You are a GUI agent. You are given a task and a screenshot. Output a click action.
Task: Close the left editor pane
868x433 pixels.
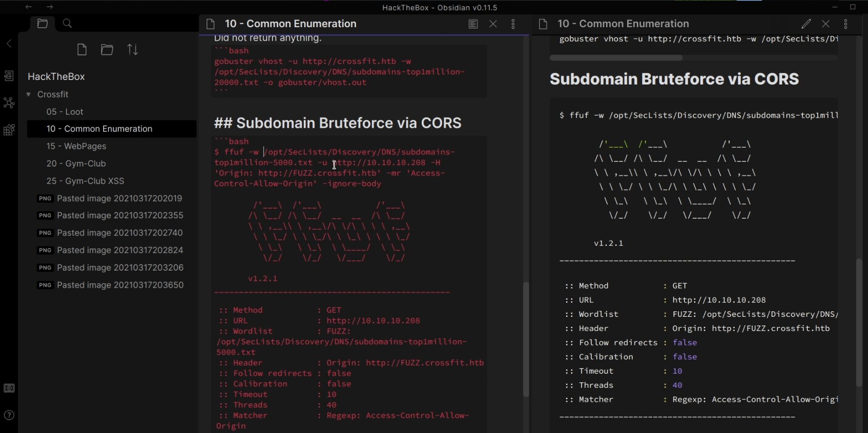tap(493, 24)
